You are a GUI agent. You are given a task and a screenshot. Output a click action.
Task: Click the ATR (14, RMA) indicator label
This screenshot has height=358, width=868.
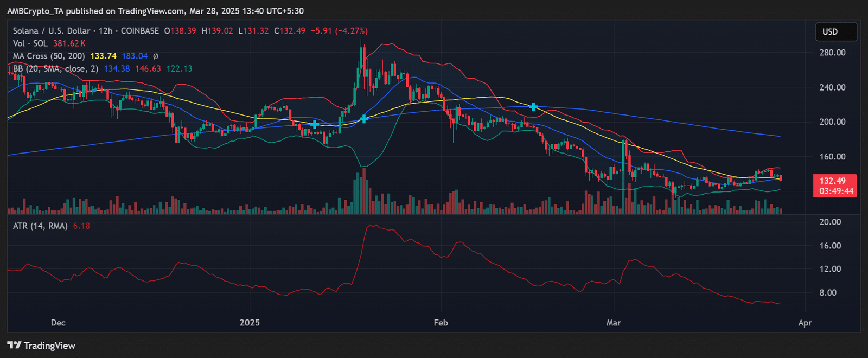(40, 226)
